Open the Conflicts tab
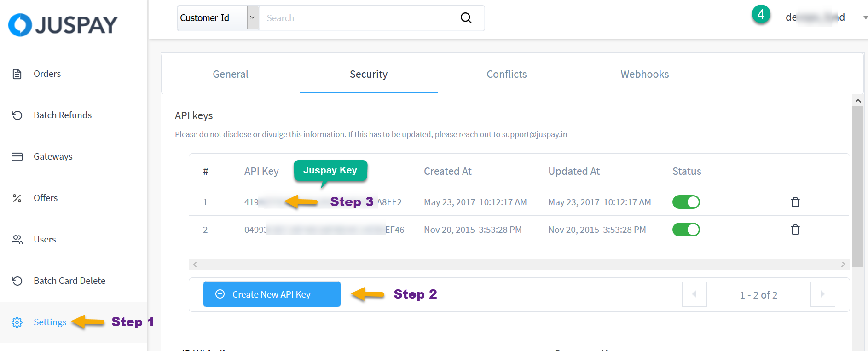The image size is (868, 351). pos(507,74)
